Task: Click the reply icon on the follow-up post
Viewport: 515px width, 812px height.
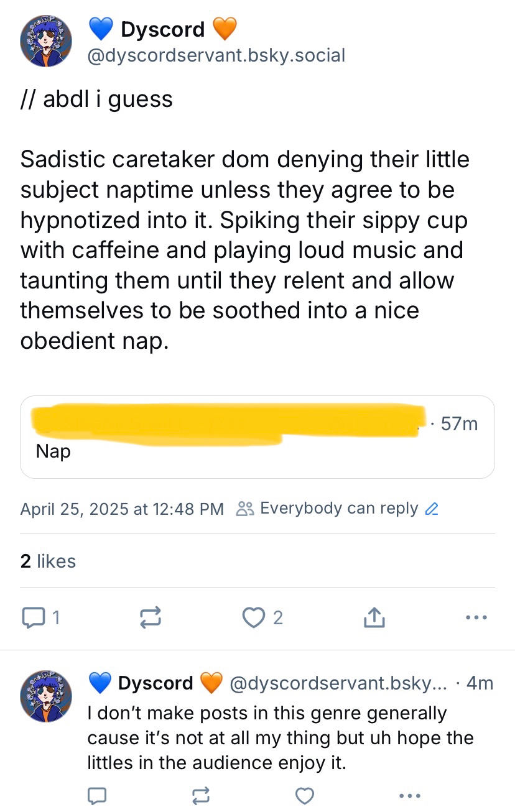Action: coord(96,795)
